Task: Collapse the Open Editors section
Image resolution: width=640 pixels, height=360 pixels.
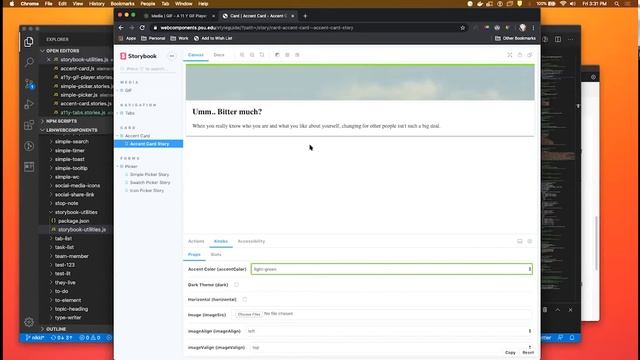Action: 61,51
